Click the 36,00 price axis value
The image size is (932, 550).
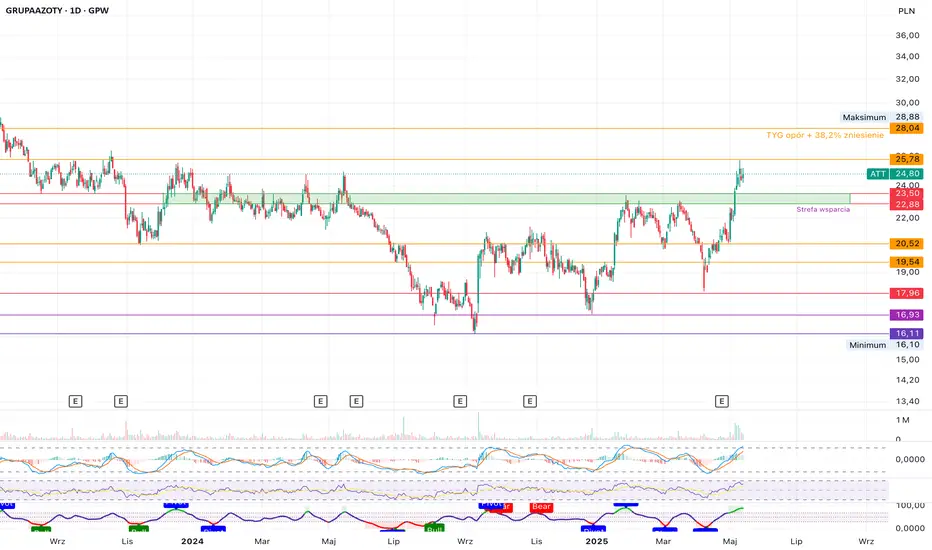(x=907, y=35)
